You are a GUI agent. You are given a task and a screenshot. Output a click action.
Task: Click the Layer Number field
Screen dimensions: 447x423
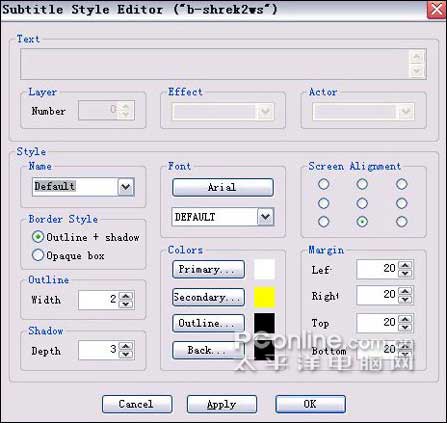(x=99, y=111)
